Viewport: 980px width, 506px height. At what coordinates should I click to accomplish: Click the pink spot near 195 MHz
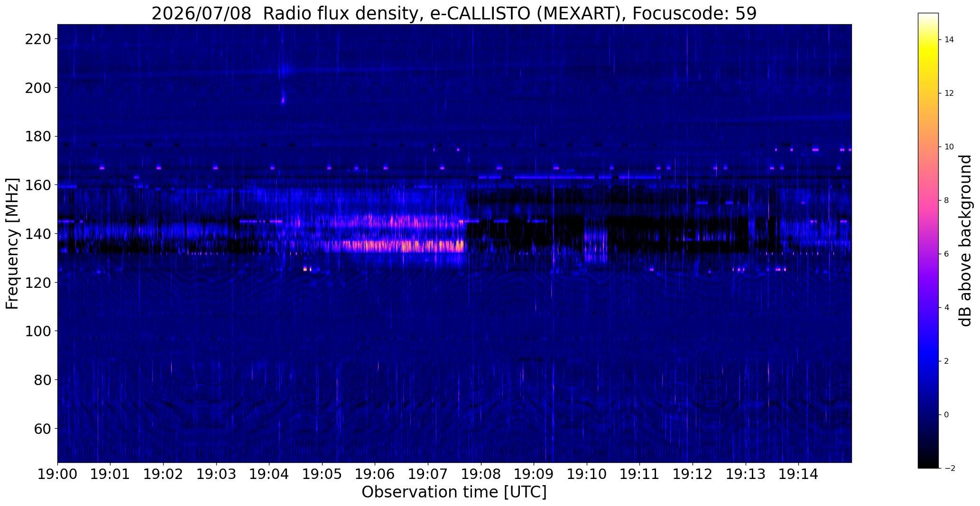(283, 100)
